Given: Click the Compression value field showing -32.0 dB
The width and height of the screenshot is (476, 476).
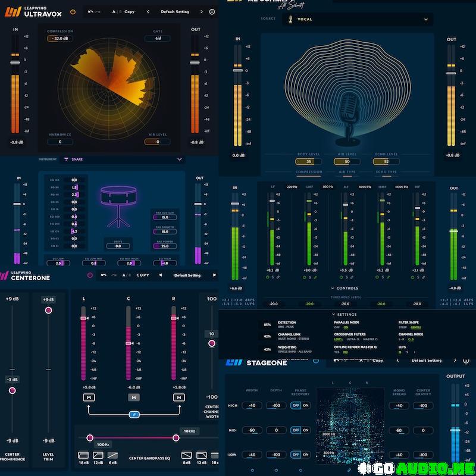Looking at the screenshot, I should [x=59, y=39].
